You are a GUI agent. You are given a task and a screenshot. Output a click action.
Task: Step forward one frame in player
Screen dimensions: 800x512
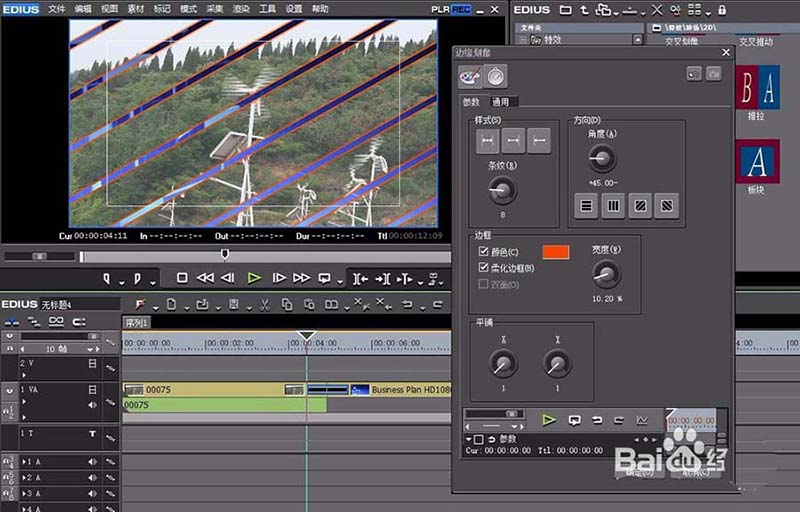279,278
